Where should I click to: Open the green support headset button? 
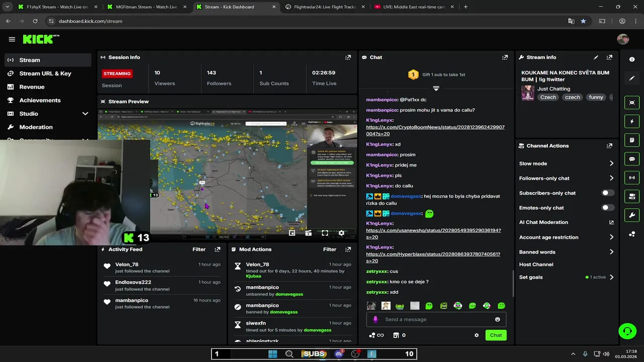(x=627, y=331)
